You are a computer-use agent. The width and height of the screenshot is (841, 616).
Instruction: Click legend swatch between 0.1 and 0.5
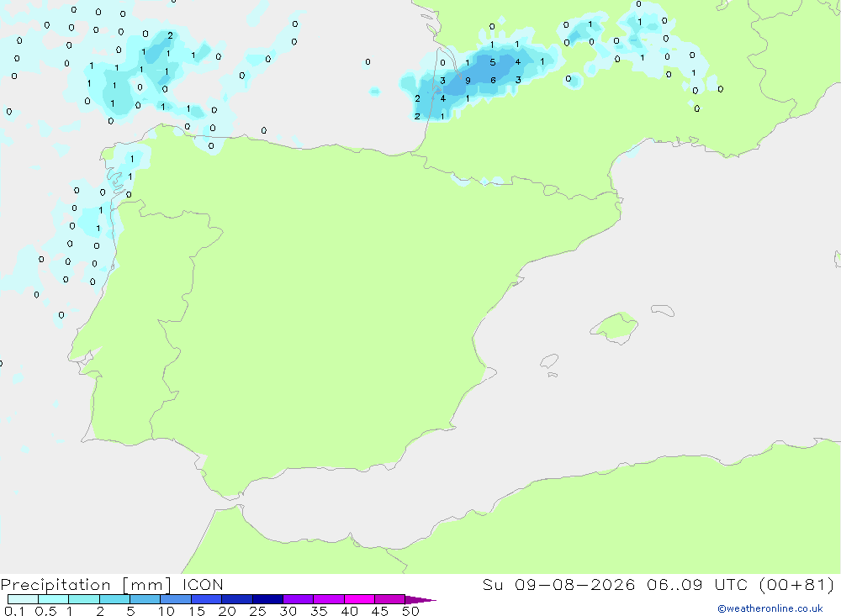tap(23, 599)
